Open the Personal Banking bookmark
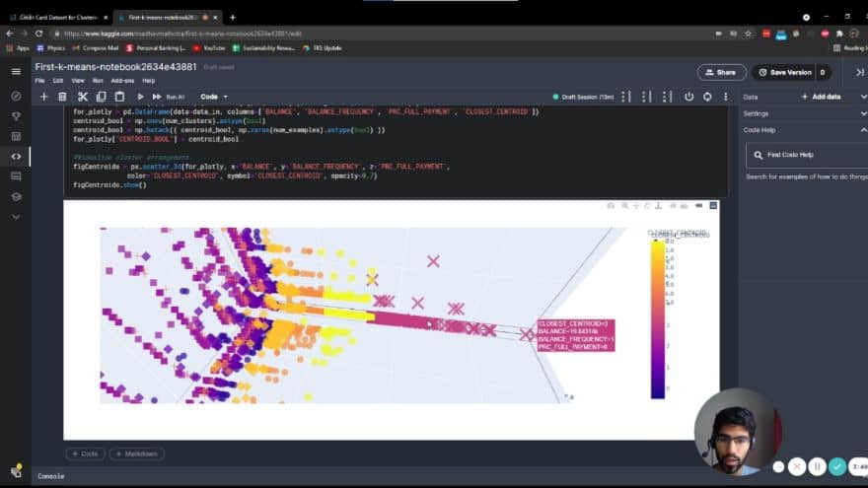Viewport: 868px width, 488px height. [x=156, y=48]
